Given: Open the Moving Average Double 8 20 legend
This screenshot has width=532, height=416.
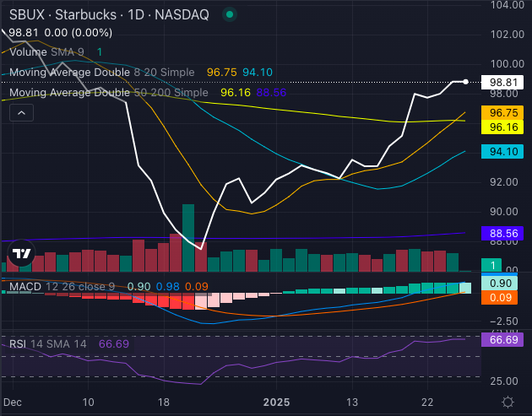Looking at the screenshot, I should click(x=101, y=73).
